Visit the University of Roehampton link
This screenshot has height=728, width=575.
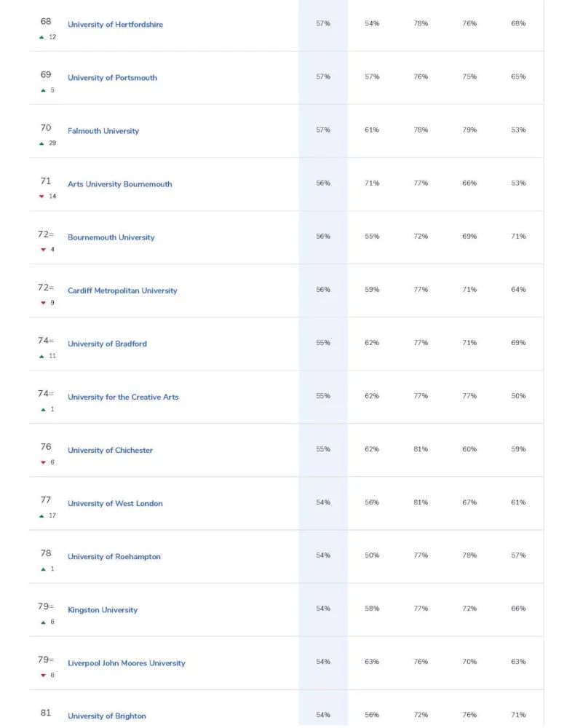[114, 557]
